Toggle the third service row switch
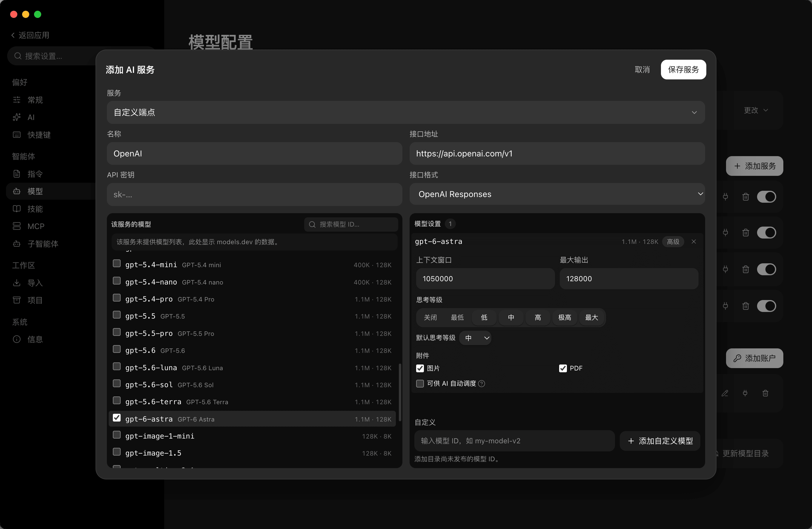 [x=766, y=269]
